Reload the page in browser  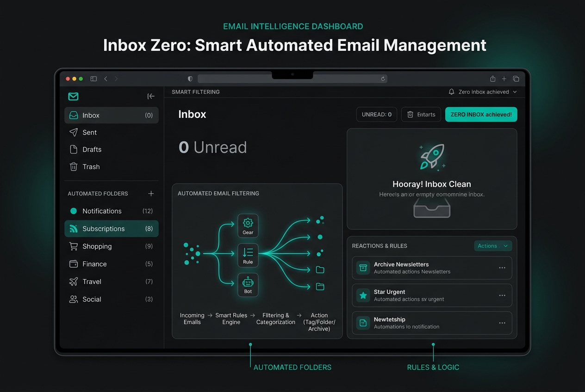pyautogui.click(x=383, y=79)
